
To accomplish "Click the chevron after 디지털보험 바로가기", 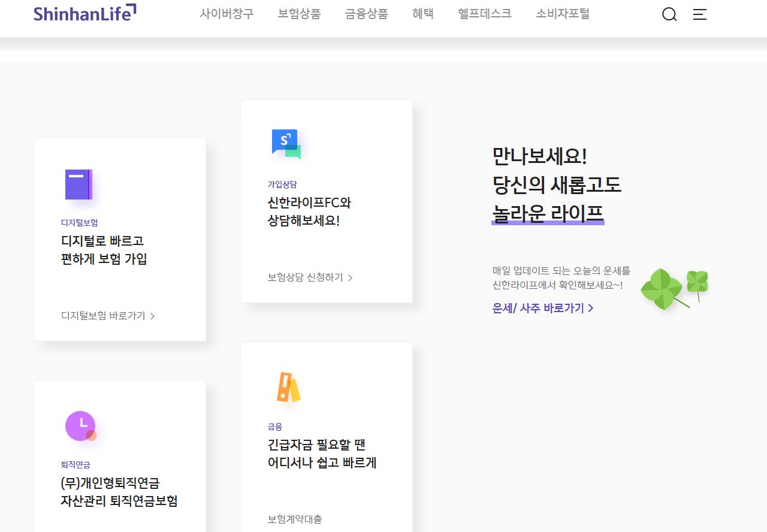I will 152,316.
